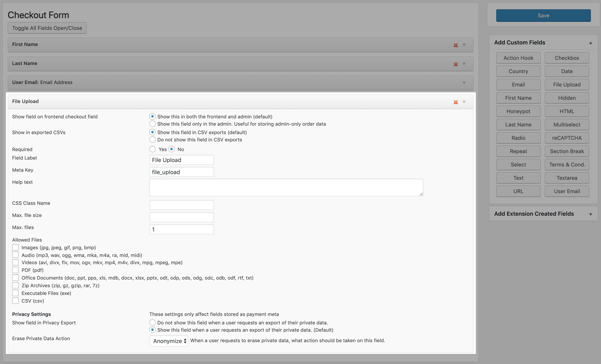Enable PDF (pdf) allowed file type
The image size is (601, 364).
(15, 270)
